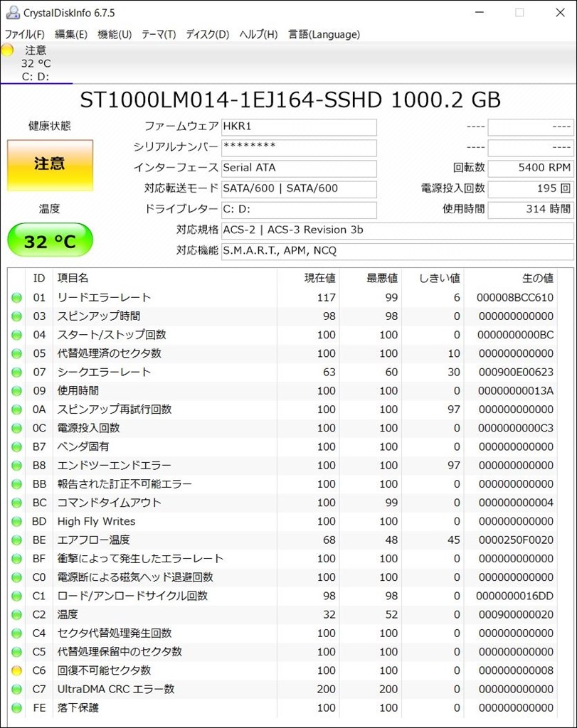This screenshot has height=728, width=577.
Task: Click the シリアルナンバー masked field
Action: [x=299, y=148]
